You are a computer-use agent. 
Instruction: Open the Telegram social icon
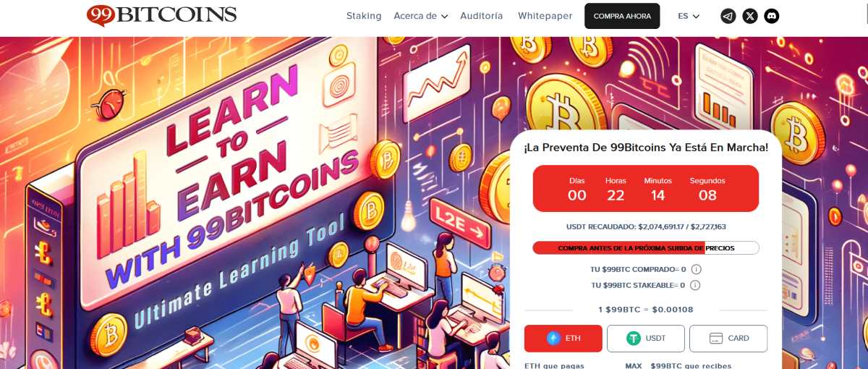pyautogui.click(x=728, y=16)
